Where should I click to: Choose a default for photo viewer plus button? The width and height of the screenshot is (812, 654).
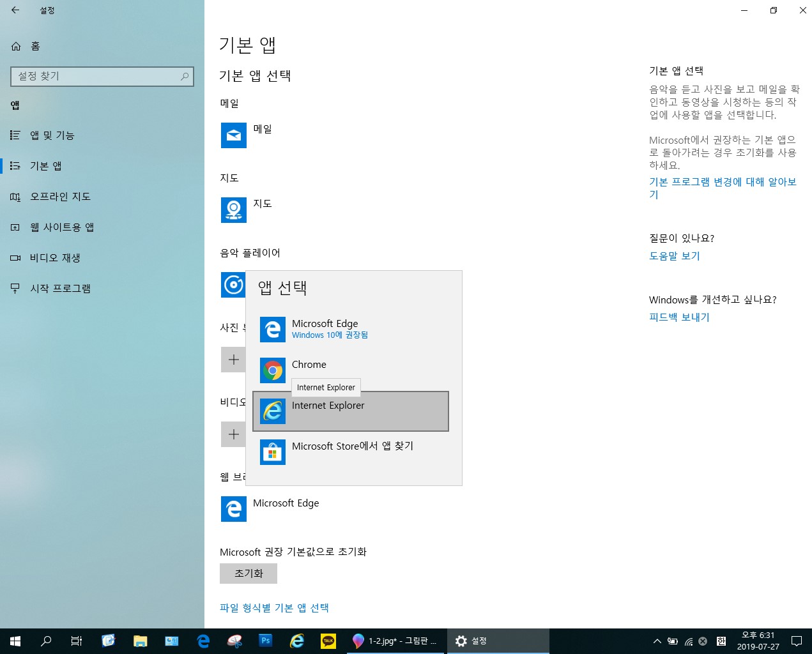[x=233, y=360]
